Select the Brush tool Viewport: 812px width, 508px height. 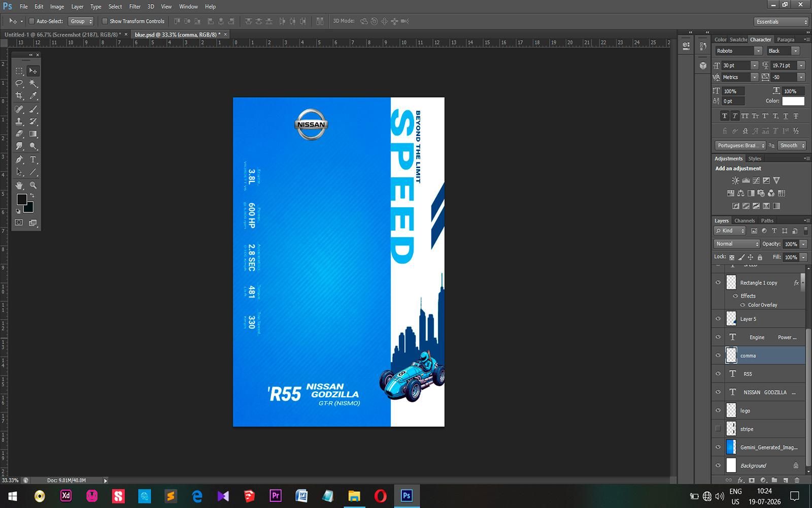[x=33, y=109]
